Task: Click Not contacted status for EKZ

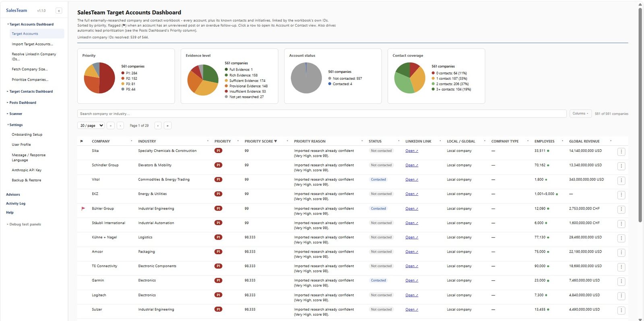Action: click(381, 194)
